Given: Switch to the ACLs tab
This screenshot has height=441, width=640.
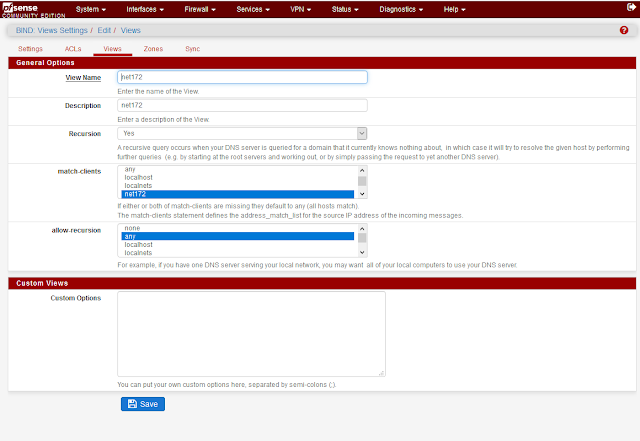Looking at the screenshot, I should 73,48.
